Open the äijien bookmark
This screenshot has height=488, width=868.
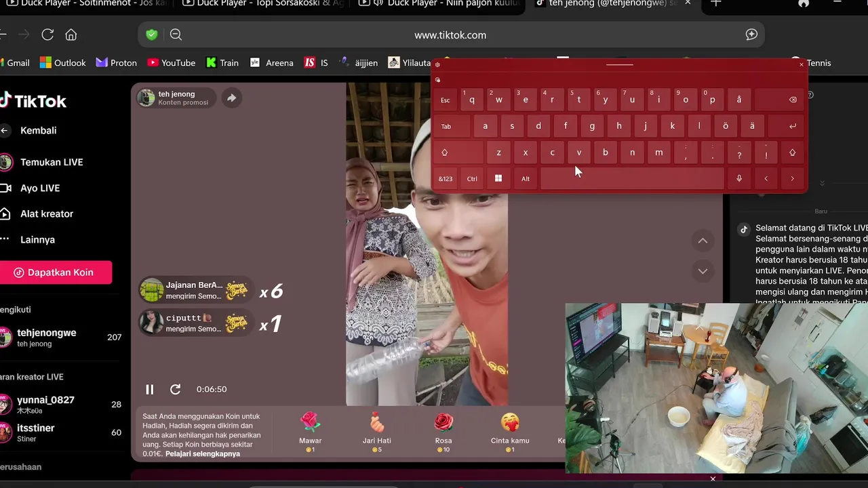[x=358, y=62]
